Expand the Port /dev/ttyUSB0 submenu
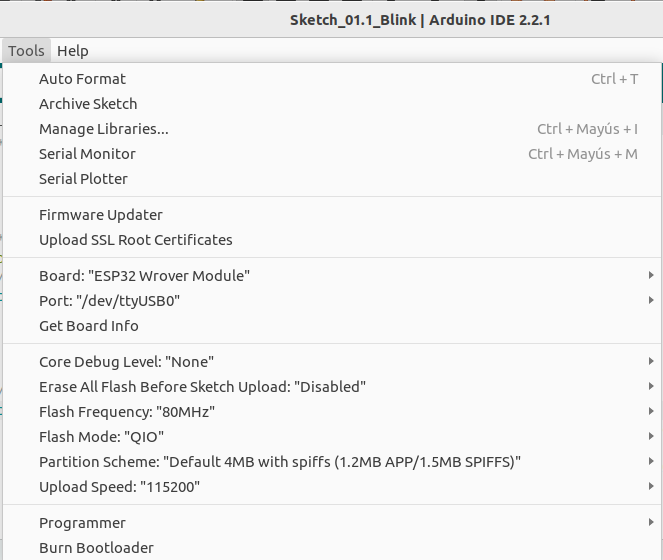This screenshot has height=560, width=663. (x=109, y=301)
